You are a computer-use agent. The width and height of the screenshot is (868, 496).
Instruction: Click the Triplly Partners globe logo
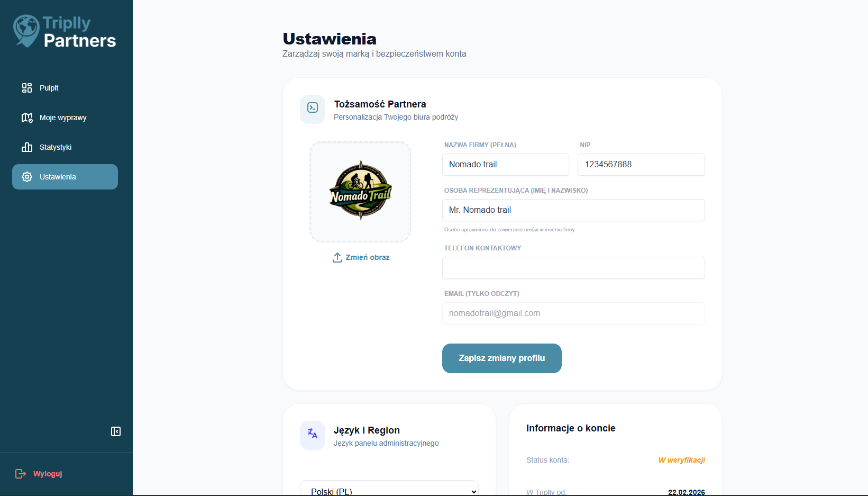tap(24, 30)
